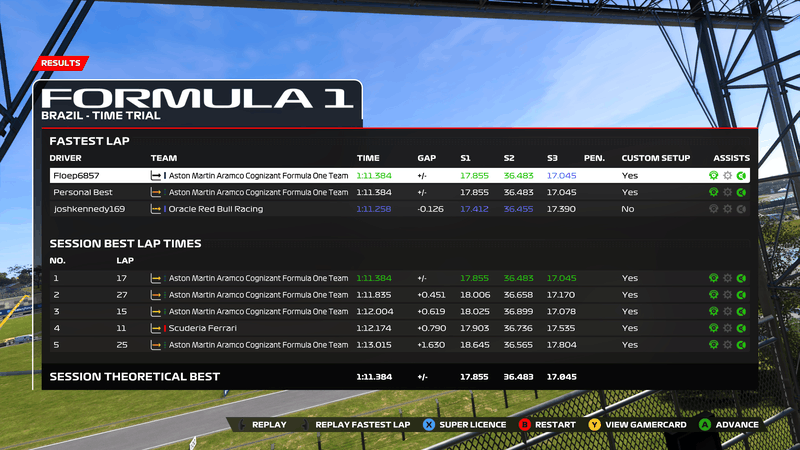Screen dimensions: 800x450
Task: Click the 17.390 sector three time
Action: coord(561,209)
